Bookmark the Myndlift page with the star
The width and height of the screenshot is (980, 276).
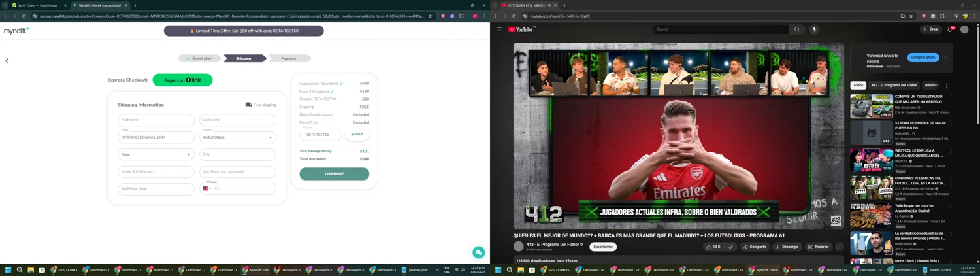click(430, 16)
